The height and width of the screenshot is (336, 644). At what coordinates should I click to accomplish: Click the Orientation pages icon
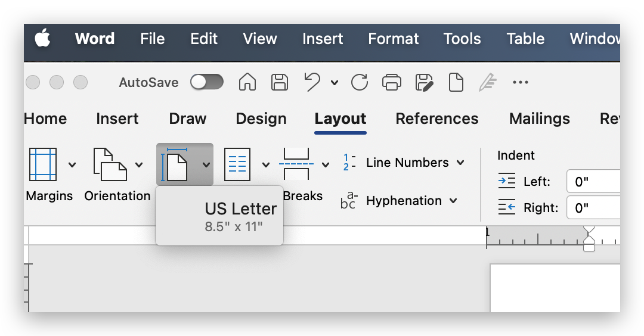tap(110, 164)
